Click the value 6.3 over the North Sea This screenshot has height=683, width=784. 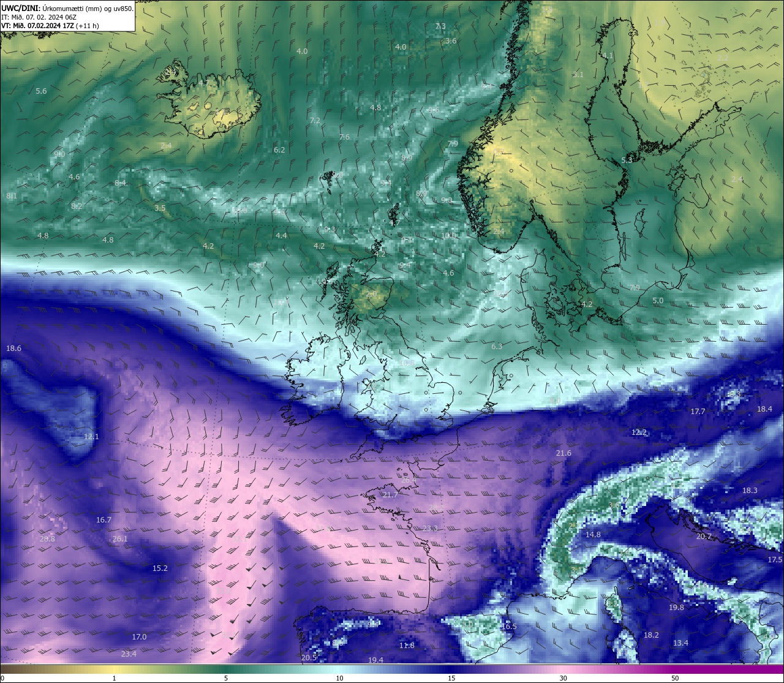497,347
